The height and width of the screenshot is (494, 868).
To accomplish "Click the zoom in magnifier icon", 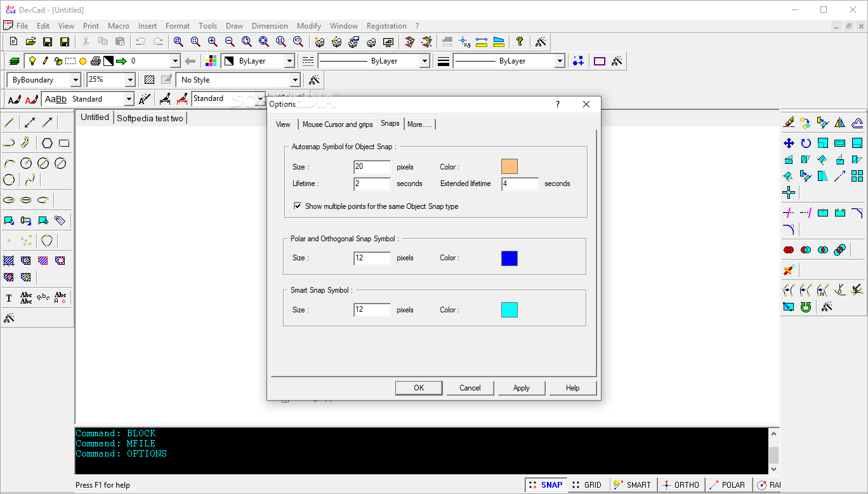I will 213,42.
